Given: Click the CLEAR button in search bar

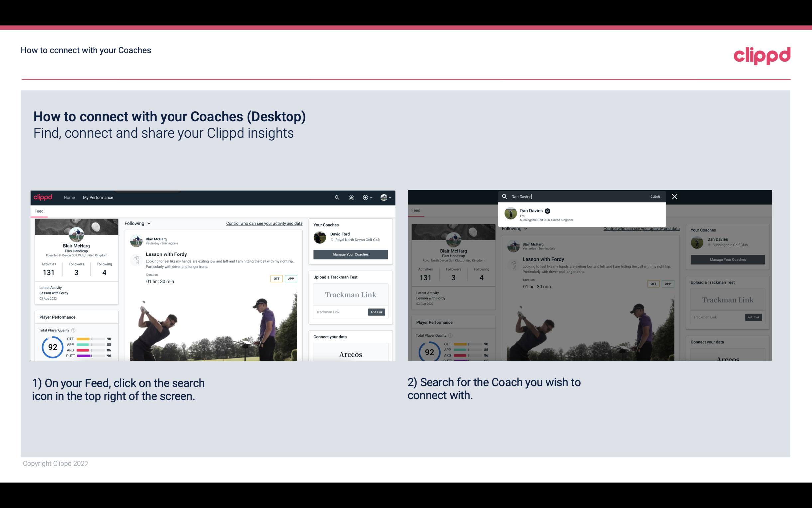Looking at the screenshot, I should tap(655, 196).
